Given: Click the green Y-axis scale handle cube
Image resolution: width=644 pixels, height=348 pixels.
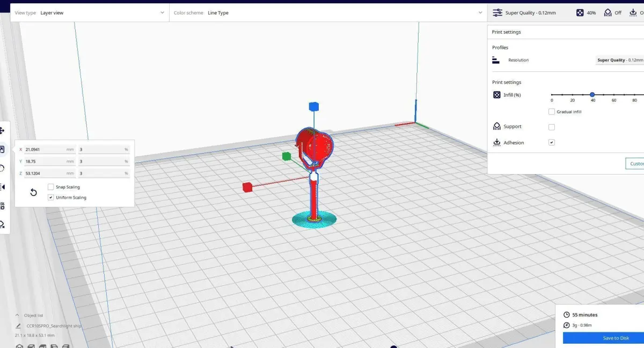Looking at the screenshot, I should (x=287, y=156).
